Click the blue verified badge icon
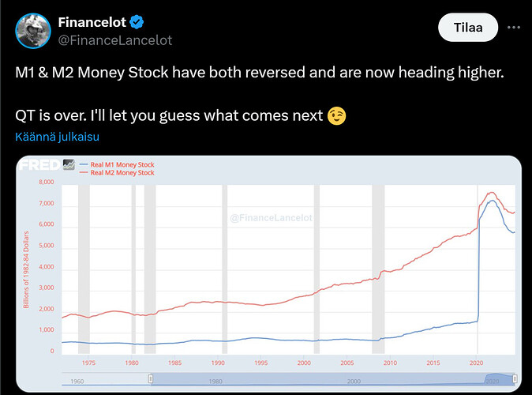532x395 pixels. [x=137, y=22]
